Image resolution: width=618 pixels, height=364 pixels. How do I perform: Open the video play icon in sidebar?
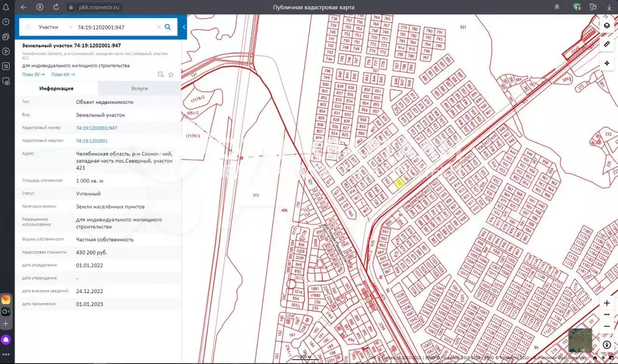click(6, 51)
